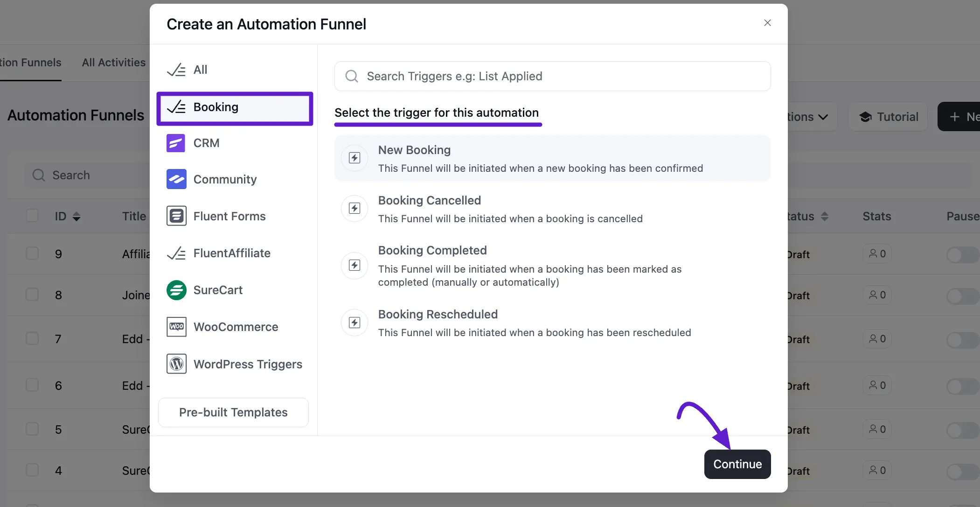This screenshot has width=980, height=507.
Task: Click the Booking category icon
Action: point(176,107)
